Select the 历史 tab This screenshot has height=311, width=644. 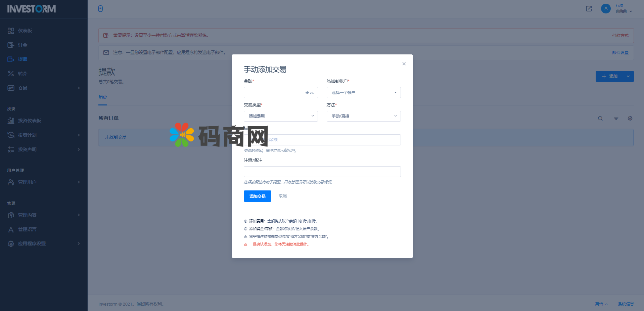tap(103, 97)
